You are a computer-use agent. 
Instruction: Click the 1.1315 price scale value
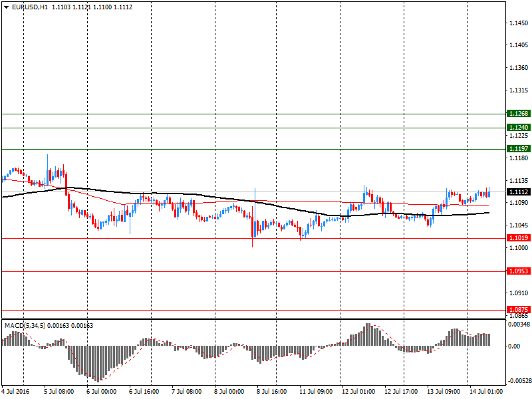pyautogui.click(x=519, y=90)
